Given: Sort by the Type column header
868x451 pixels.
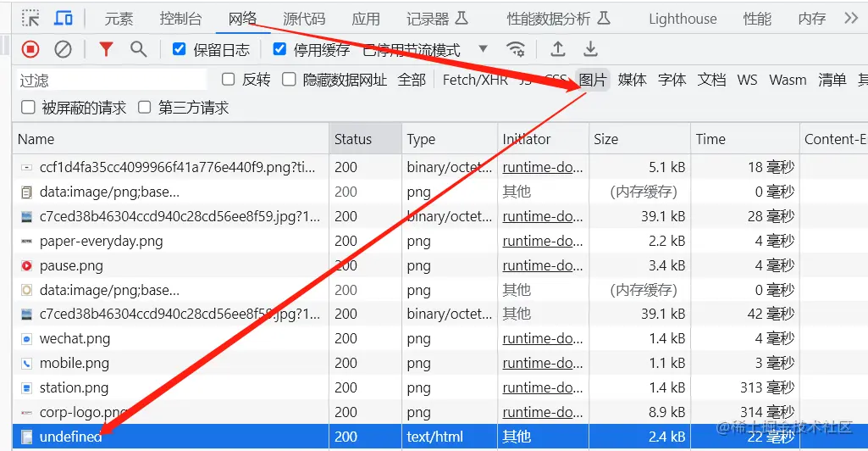Looking at the screenshot, I should point(450,138).
